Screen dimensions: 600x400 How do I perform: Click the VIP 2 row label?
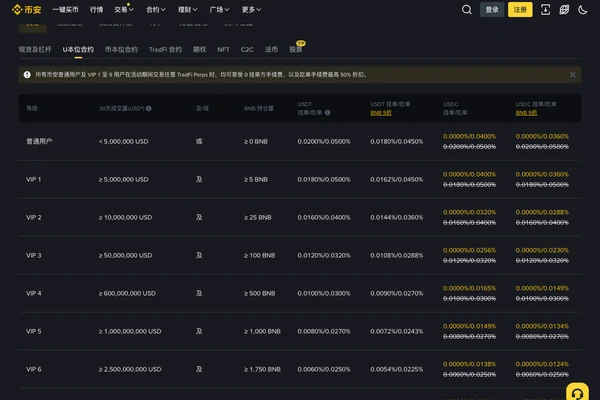tap(34, 217)
